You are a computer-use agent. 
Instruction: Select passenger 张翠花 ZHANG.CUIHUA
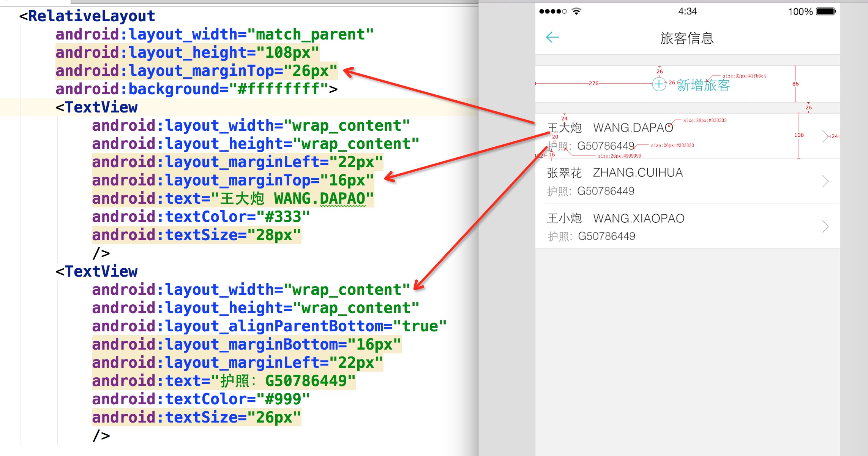615,173
